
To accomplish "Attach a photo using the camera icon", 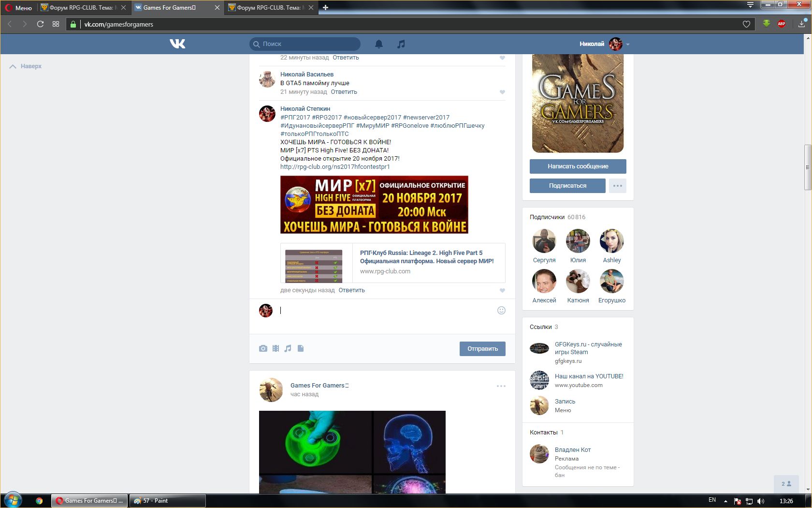I will tap(263, 348).
